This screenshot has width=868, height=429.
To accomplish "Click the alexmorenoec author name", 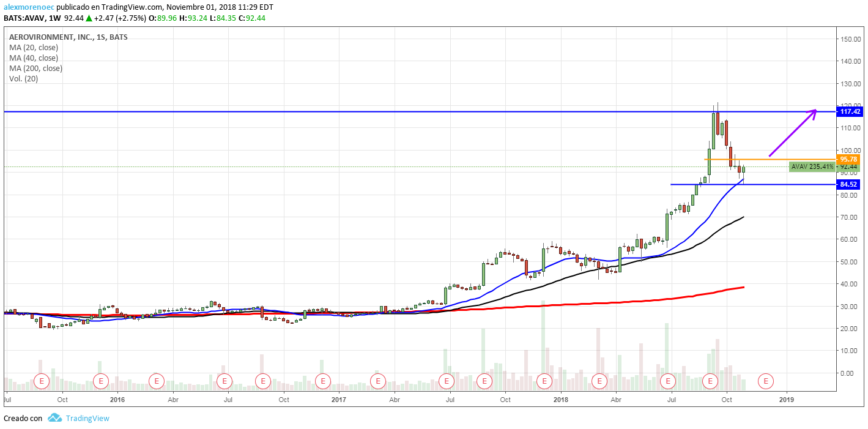I will point(29,7).
